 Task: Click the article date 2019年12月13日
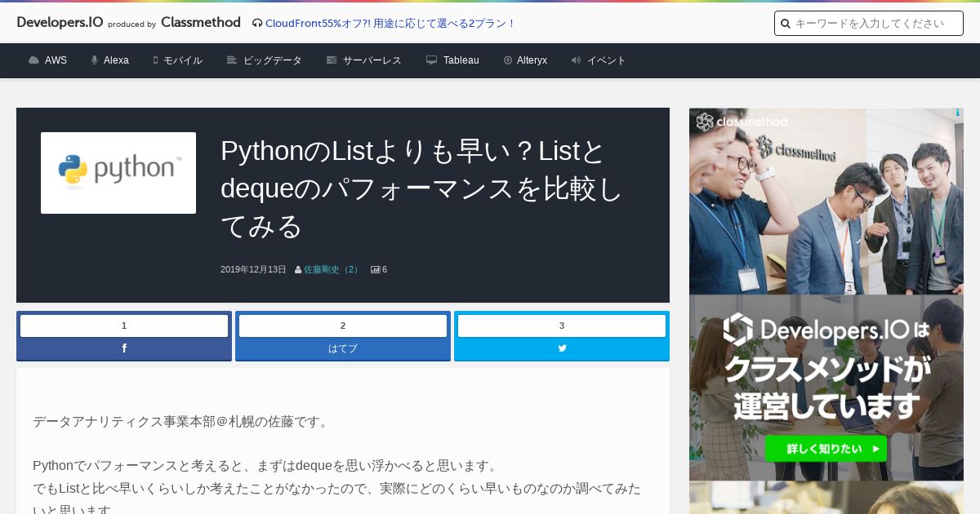point(253,269)
